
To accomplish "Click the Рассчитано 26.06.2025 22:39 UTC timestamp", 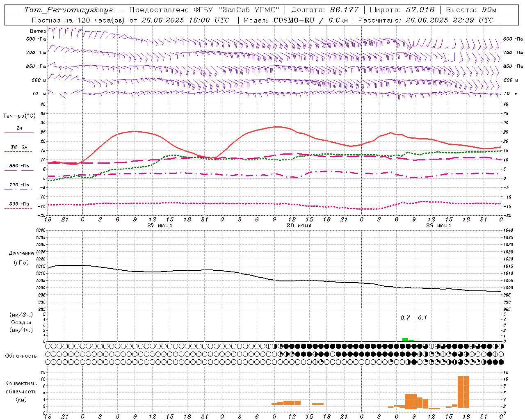I will (426, 20).
